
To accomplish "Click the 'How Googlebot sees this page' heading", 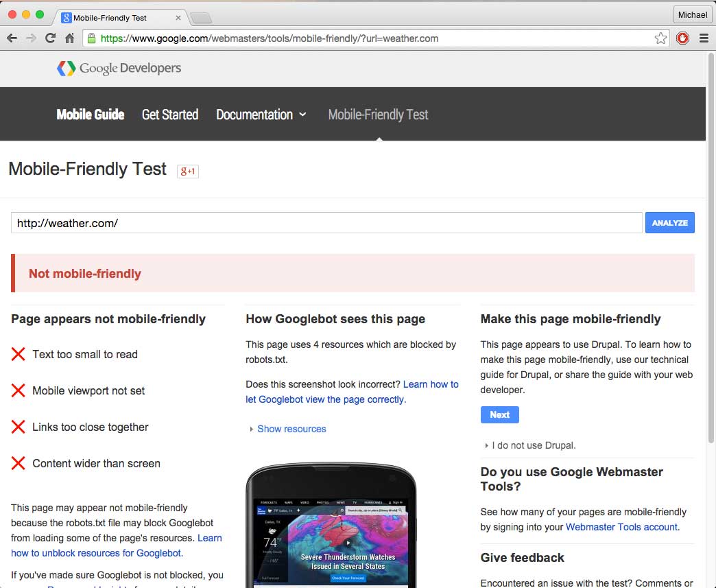I will (x=335, y=319).
